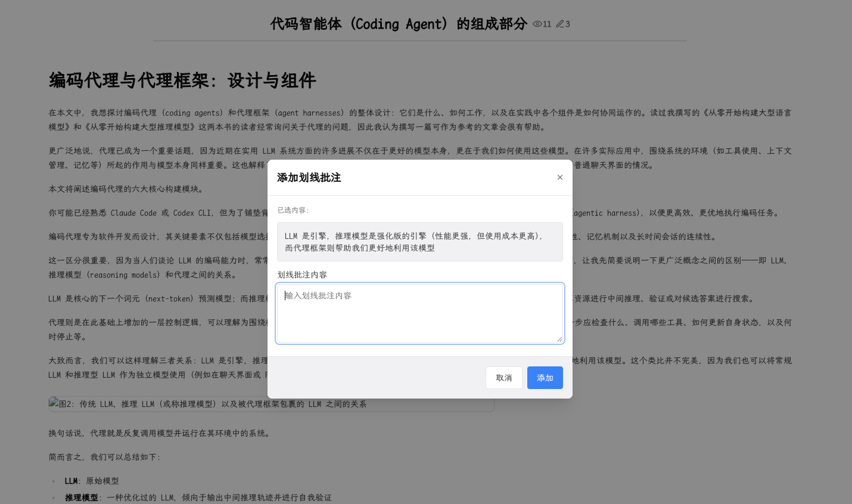Click the 已选内容 label
The height and width of the screenshot is (504, 852).
[293, 210]
